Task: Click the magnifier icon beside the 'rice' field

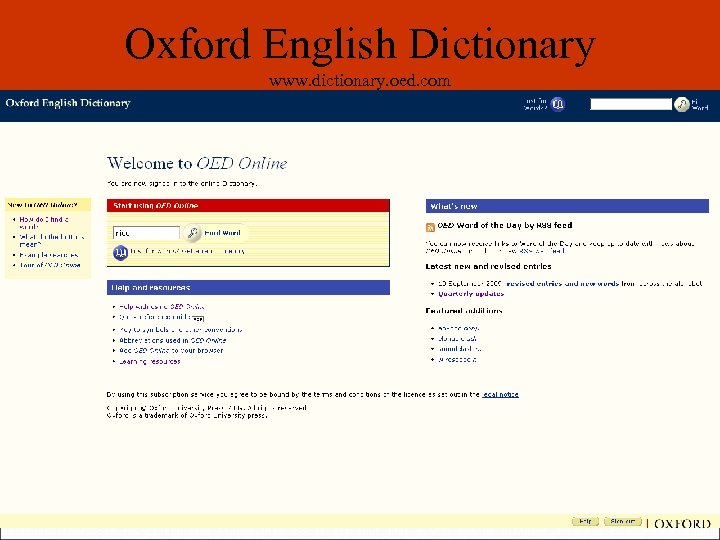Action: (192, 233)
